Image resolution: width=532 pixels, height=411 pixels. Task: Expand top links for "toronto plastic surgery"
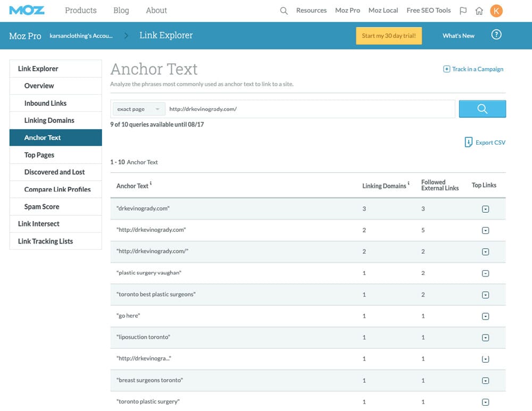[485, 402]
